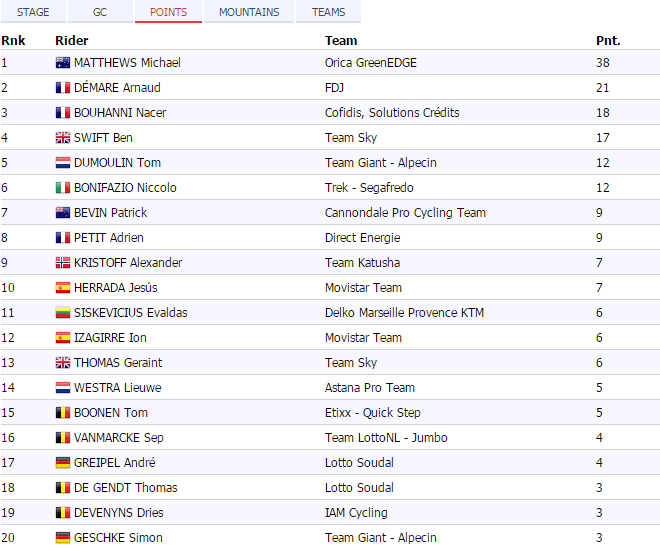Click the Italian flag beside BONIFAZIO Niccolo

[x=63, y=188]
